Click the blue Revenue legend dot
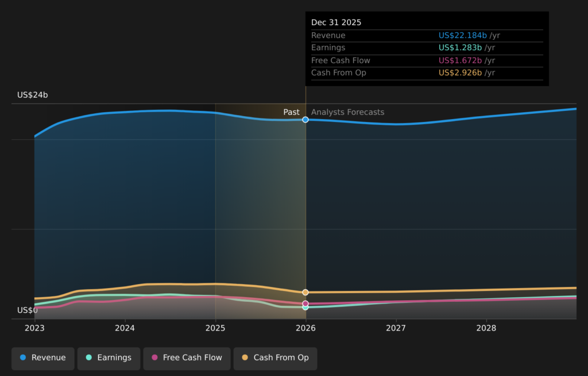This screenshot has height=376, width=588. pyautogui.click(x=23, y=358)
